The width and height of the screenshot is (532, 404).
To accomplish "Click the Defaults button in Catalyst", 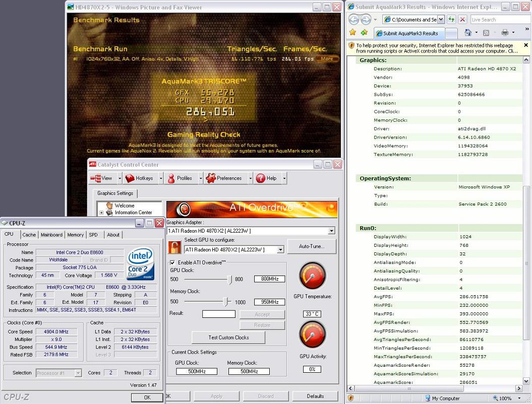I will pyautogui.click(x=315, y=396).
